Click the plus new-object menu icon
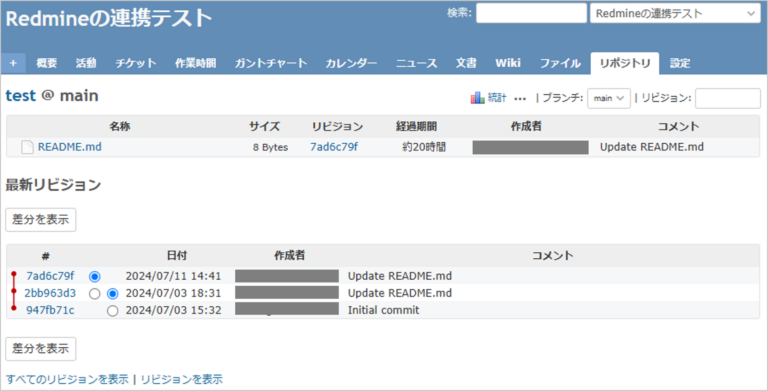 [13, 63]
